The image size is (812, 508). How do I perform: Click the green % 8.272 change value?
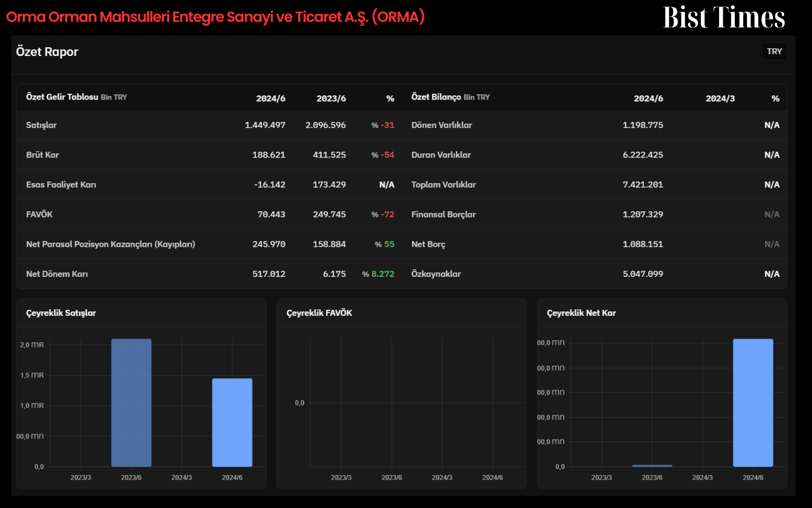(x=378, y=274)
